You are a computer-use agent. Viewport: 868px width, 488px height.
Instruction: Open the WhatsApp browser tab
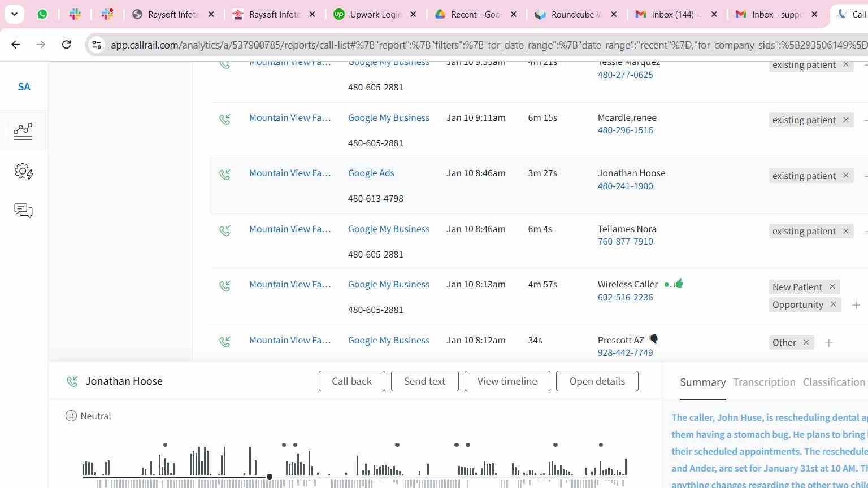coord(42,14)
